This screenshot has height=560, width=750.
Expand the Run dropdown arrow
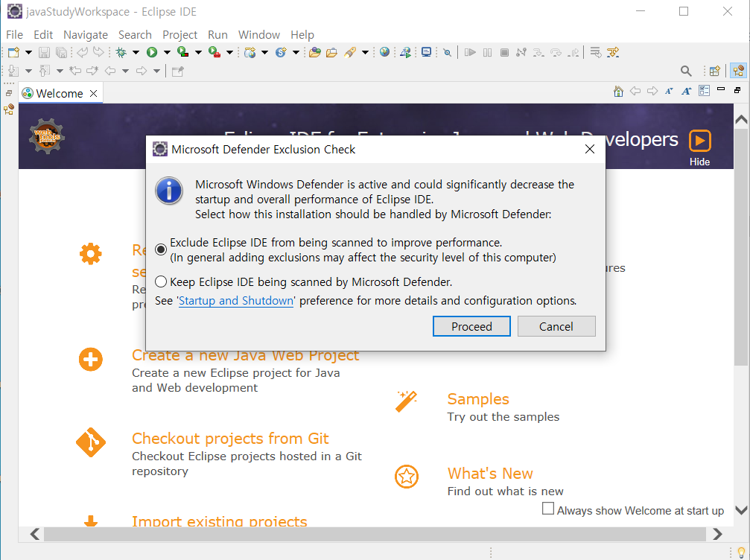167,52
